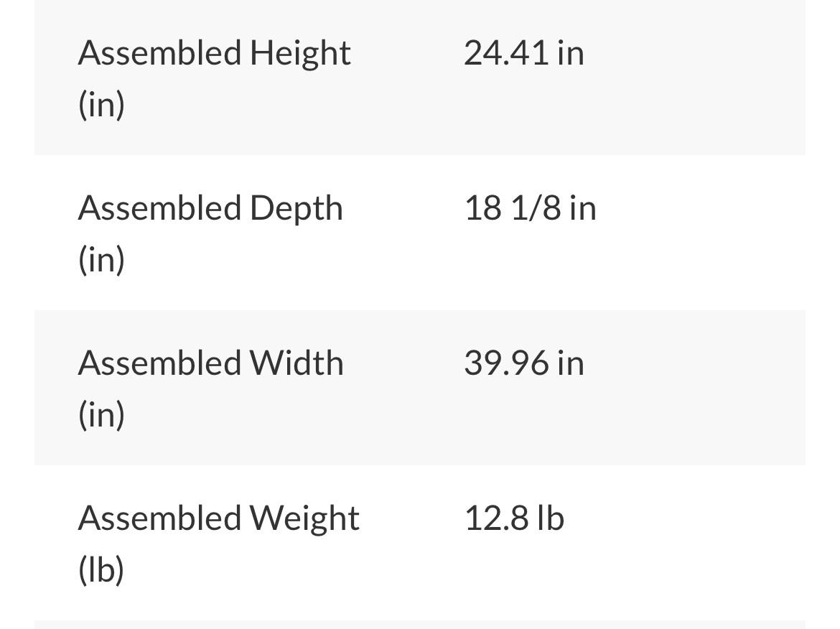
Task: Click the lb unit after 12.8
Action: 551,518
